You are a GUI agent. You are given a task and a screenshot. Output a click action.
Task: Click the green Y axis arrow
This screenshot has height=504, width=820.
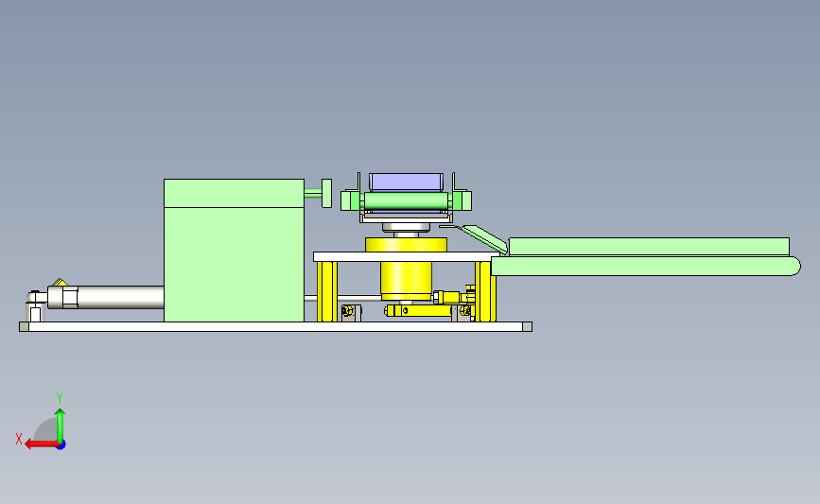(x=61, y=426)
